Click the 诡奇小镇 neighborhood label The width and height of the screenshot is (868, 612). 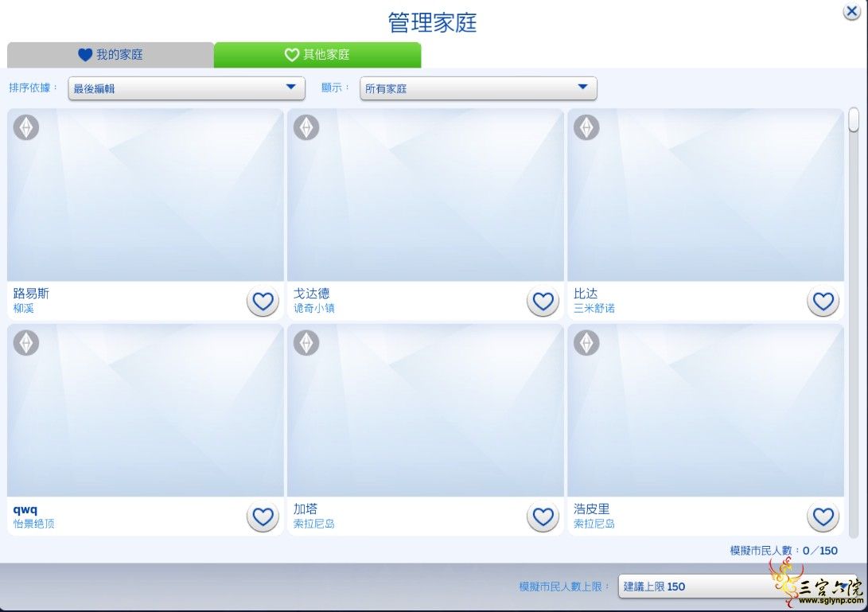314,309
